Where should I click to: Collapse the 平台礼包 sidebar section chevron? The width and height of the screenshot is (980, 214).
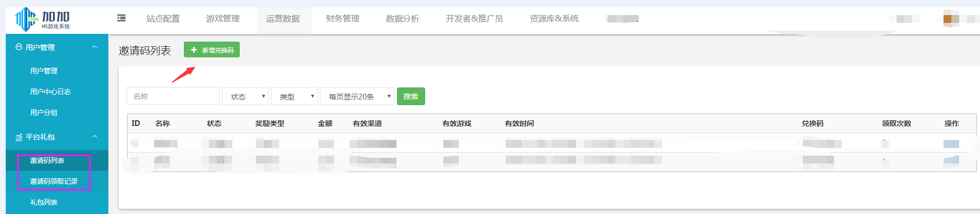(x=94, y=136)
